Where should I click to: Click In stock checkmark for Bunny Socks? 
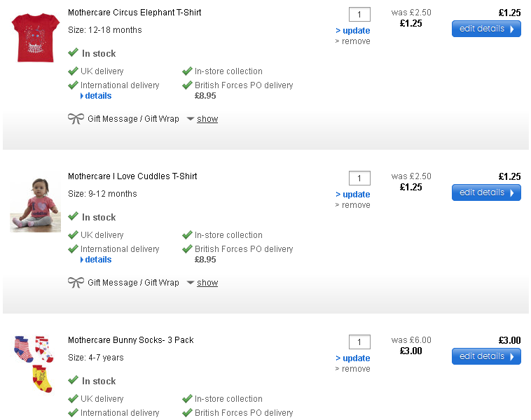[74, 381]
